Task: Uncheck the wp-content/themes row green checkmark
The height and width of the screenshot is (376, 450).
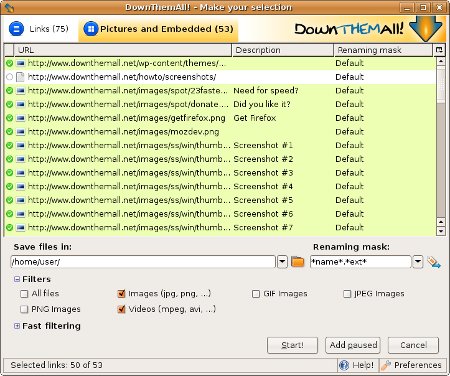Action: (9, 63)
